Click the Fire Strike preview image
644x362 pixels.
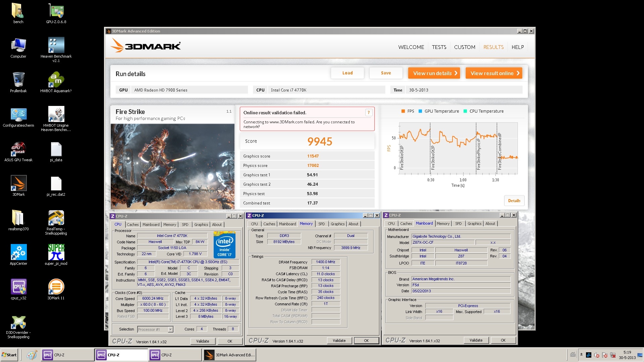point(172,167)
